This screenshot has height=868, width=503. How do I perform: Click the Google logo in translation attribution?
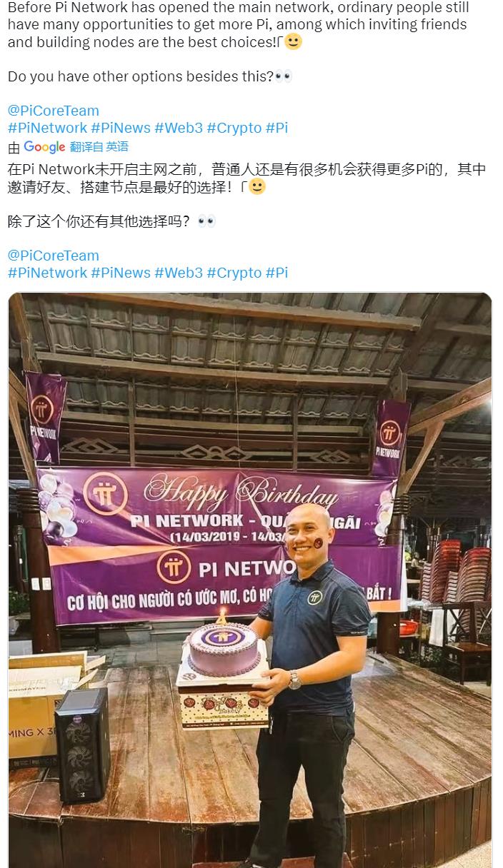click(x=44, y=147)
